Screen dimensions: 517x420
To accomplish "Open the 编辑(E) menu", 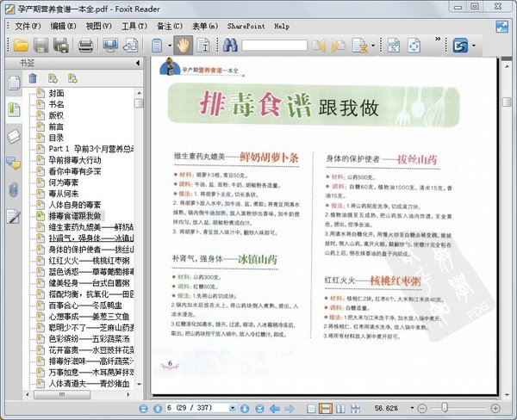I will [63, 26].
